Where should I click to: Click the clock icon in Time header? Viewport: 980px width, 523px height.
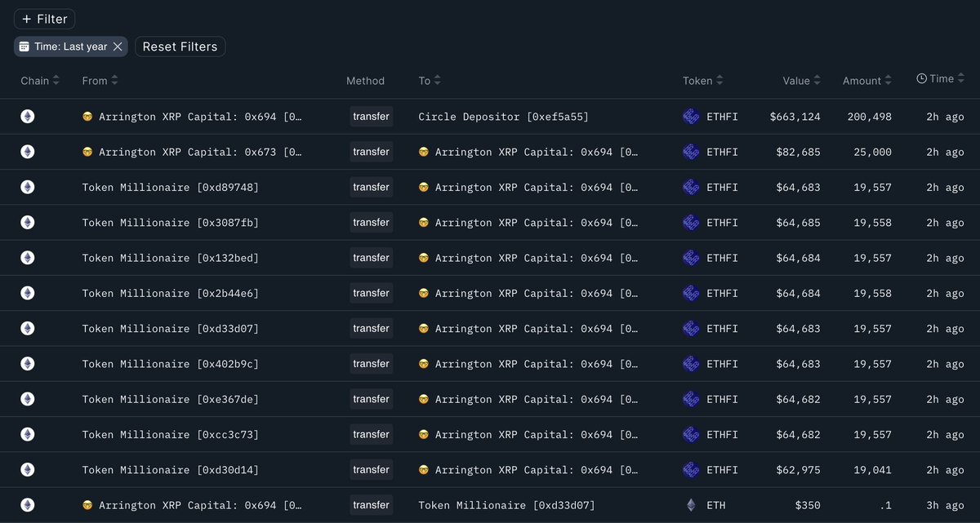tap(921, 79)
